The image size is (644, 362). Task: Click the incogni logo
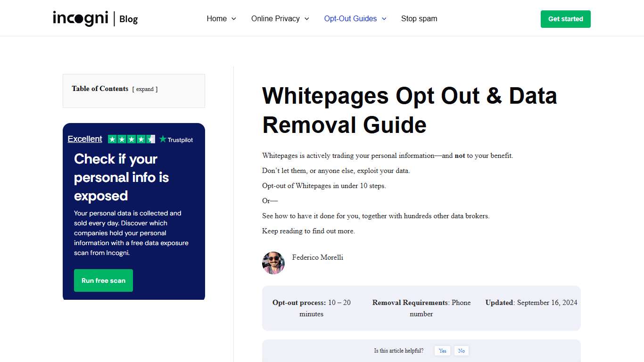click(x=80, y=19)
